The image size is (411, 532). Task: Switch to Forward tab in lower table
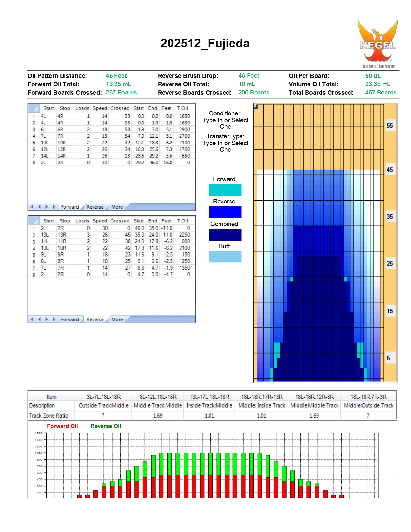coord(70,320)
